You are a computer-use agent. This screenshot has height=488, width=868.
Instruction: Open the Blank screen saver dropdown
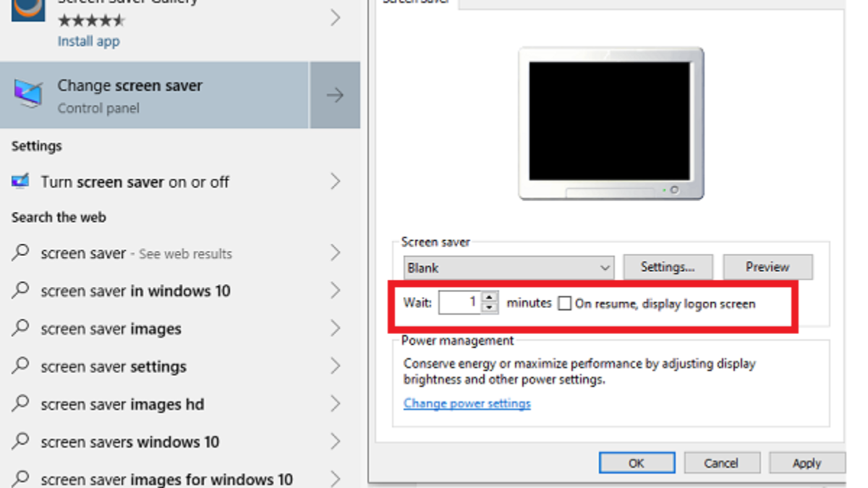click(x=509, y=267)
